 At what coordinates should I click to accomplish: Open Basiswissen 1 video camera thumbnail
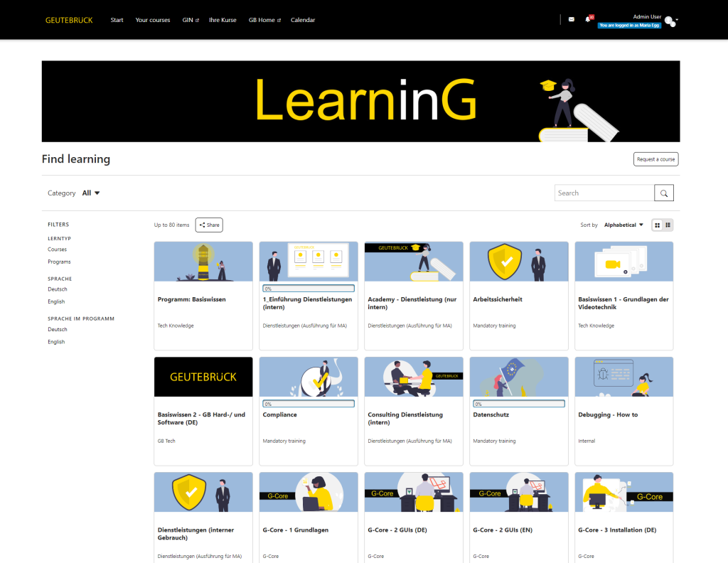coord(624,262)
